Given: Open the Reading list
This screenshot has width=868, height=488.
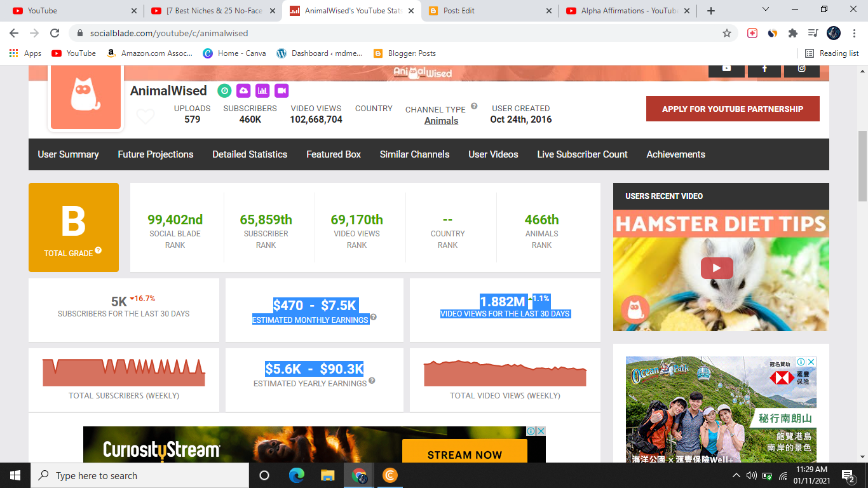Looking at the screenshot, I should 832,53.
